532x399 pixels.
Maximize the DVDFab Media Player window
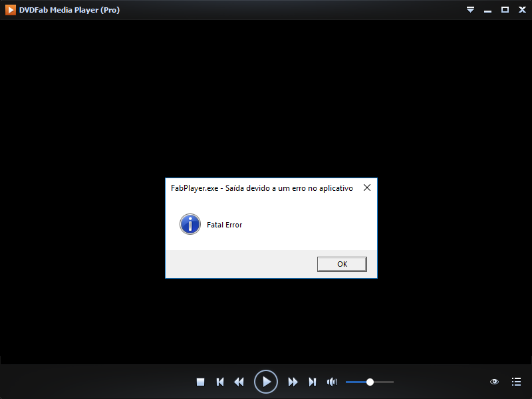point(505,9)
